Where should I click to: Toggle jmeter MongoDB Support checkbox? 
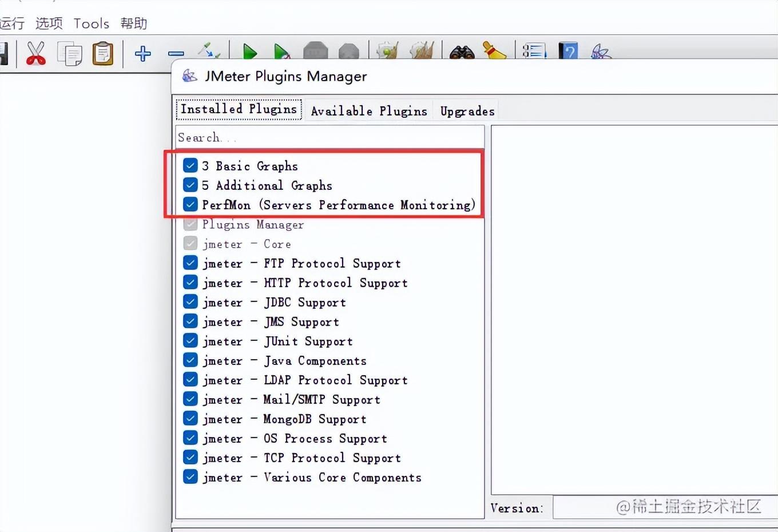click(x=190, y=418)
